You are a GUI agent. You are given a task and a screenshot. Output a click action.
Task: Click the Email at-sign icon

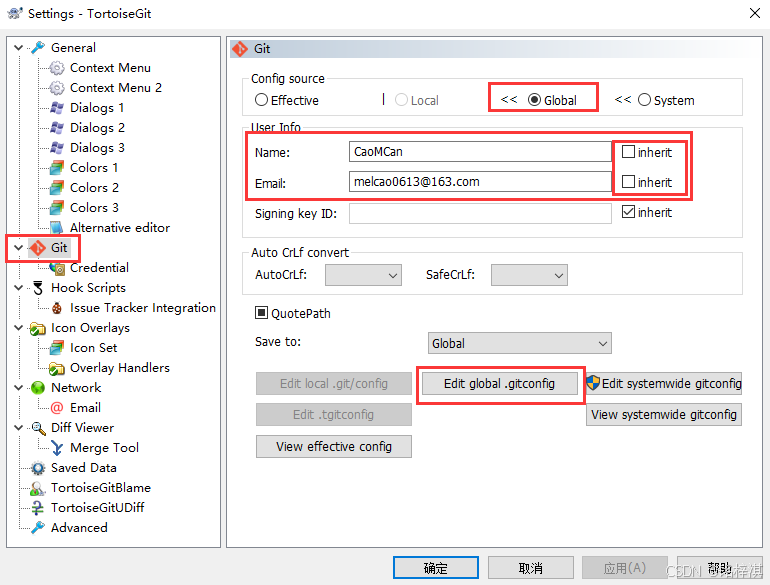pyautogui.click(x=57, y=408)
